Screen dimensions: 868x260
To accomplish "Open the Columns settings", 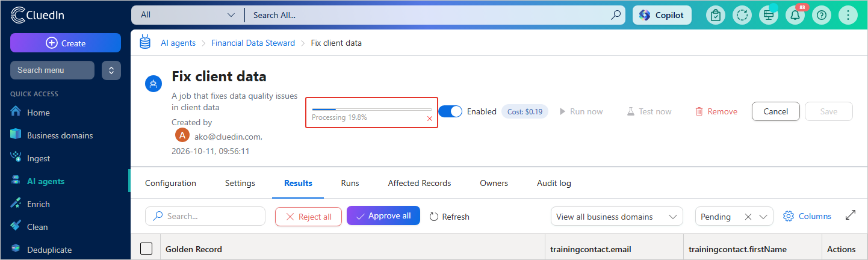I will click(x=807, y=216).
